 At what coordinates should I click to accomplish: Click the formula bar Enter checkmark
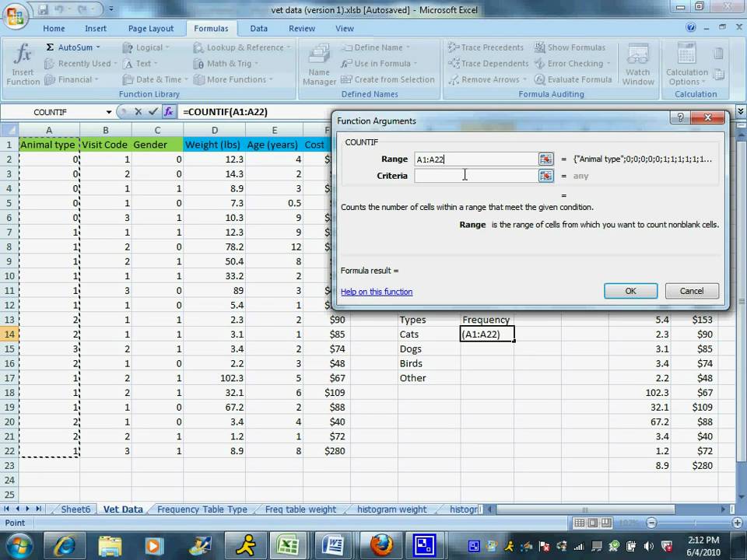(153, 112)
